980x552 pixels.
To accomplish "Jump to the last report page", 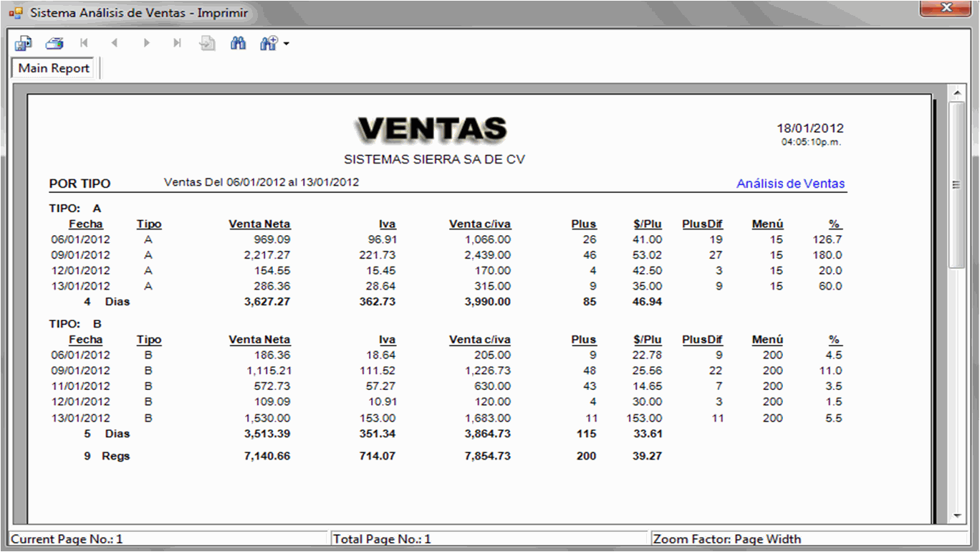I will click(x=177, y=43).
